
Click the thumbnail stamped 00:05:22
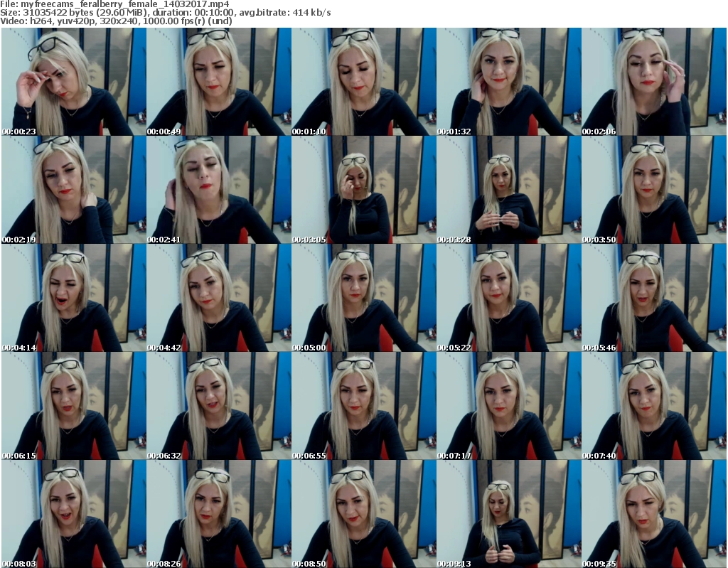pos(509,298)
